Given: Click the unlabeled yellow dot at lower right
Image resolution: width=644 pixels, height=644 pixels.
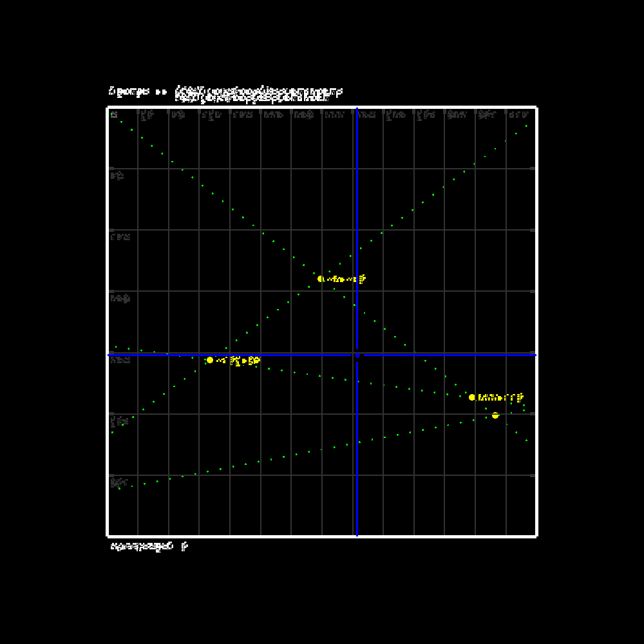Looking at the screenshot, I should (x=495, y=415).
